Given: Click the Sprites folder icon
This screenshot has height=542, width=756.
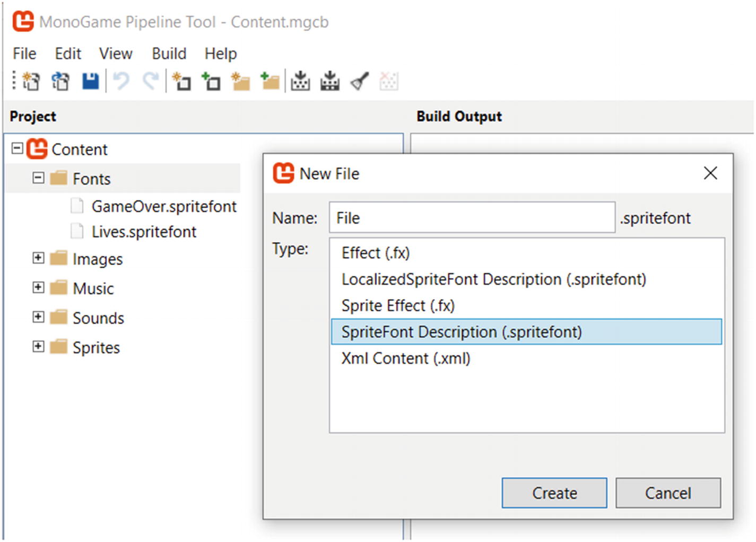Looking at the screenshot, I should [59, 347].
